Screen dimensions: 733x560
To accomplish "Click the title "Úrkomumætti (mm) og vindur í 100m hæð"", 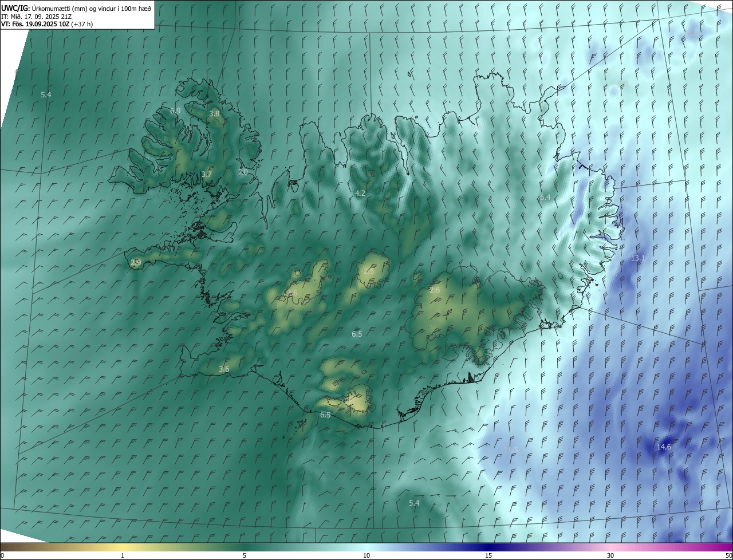I will pos(91,8).
